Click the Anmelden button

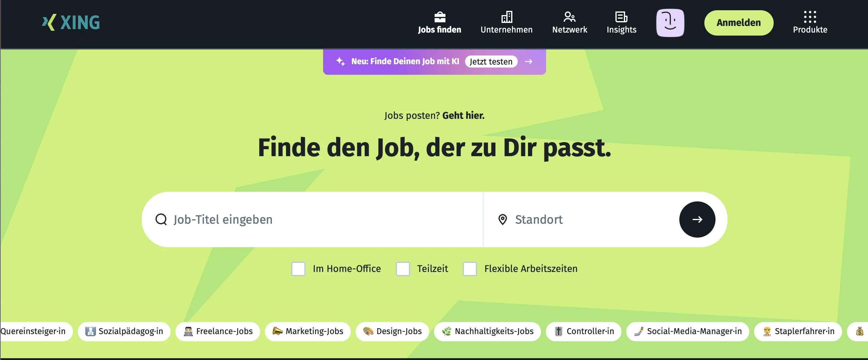[739, 23]
